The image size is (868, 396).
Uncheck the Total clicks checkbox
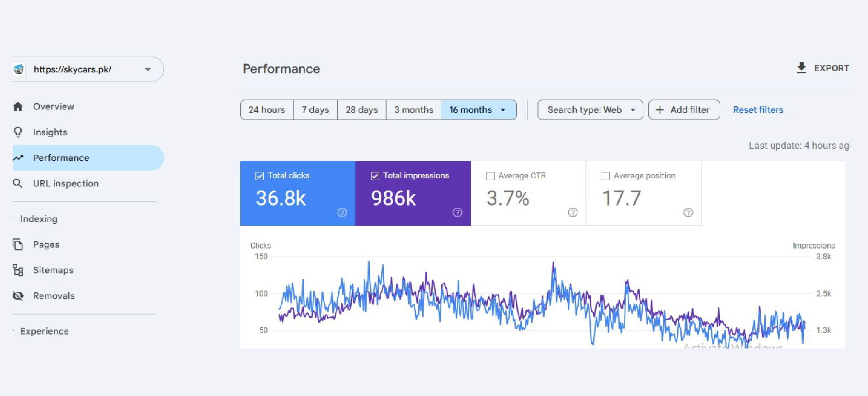click(x=260, y=176)
